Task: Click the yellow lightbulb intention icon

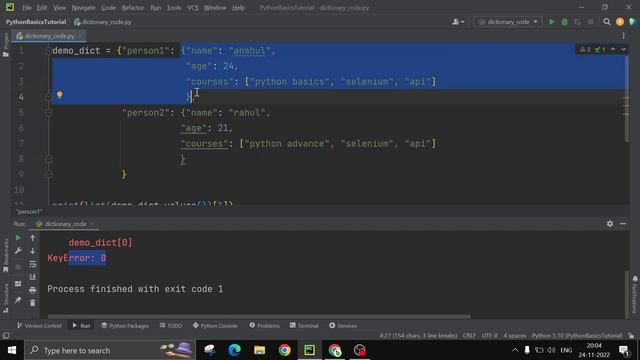Action: (60, 95)
